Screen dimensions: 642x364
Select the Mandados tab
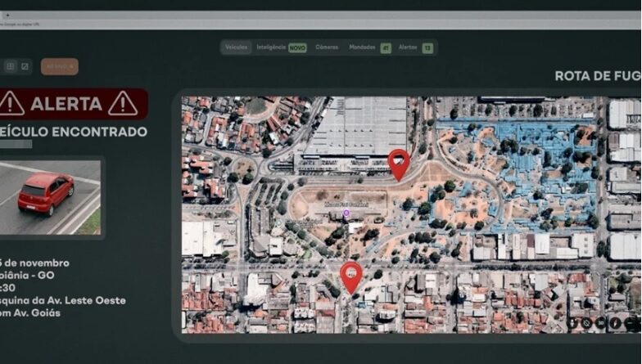tap(364, 47)
